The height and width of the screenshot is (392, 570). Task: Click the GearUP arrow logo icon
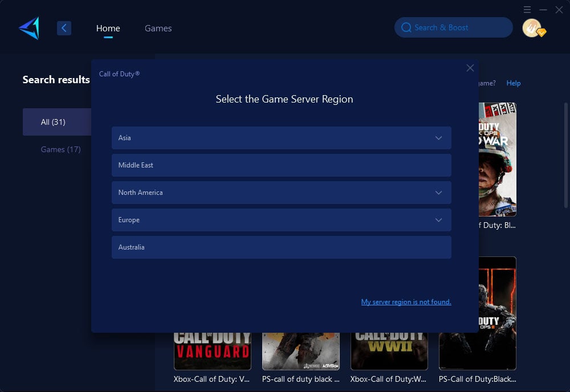click(x=29, y=28)
